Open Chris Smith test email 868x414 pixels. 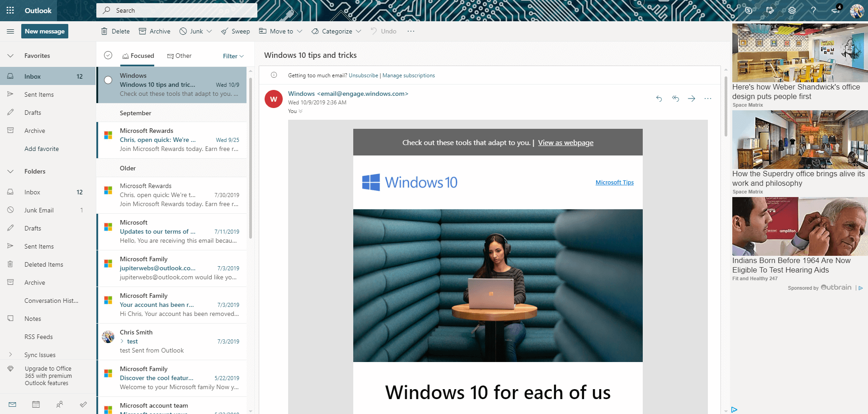pyautogui.click(x=172, y=341)
